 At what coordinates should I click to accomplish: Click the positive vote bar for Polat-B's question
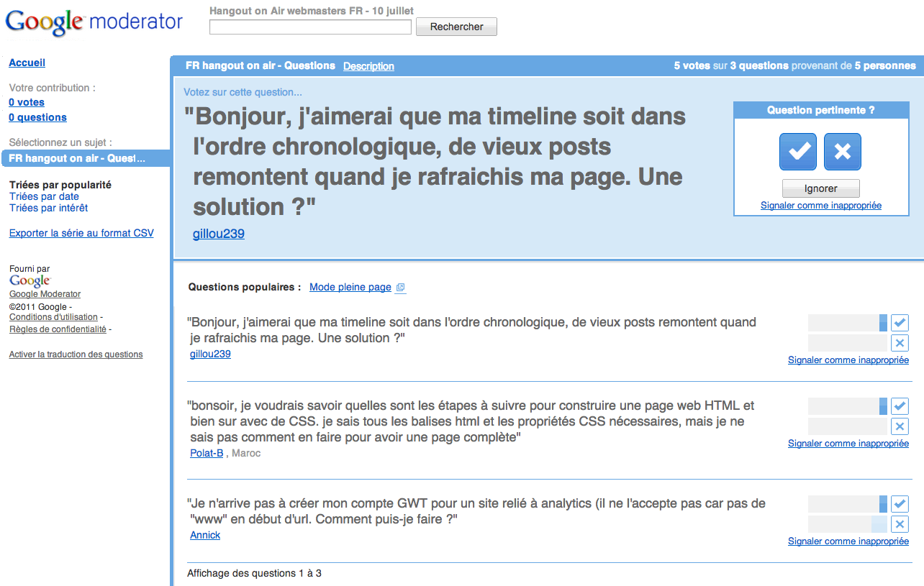[x=848, y=406]
